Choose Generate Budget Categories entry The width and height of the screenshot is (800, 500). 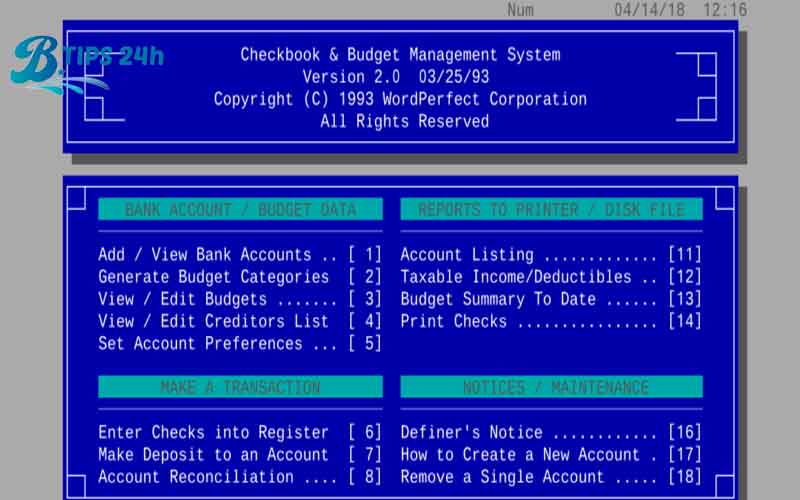[x=240, y=277]
